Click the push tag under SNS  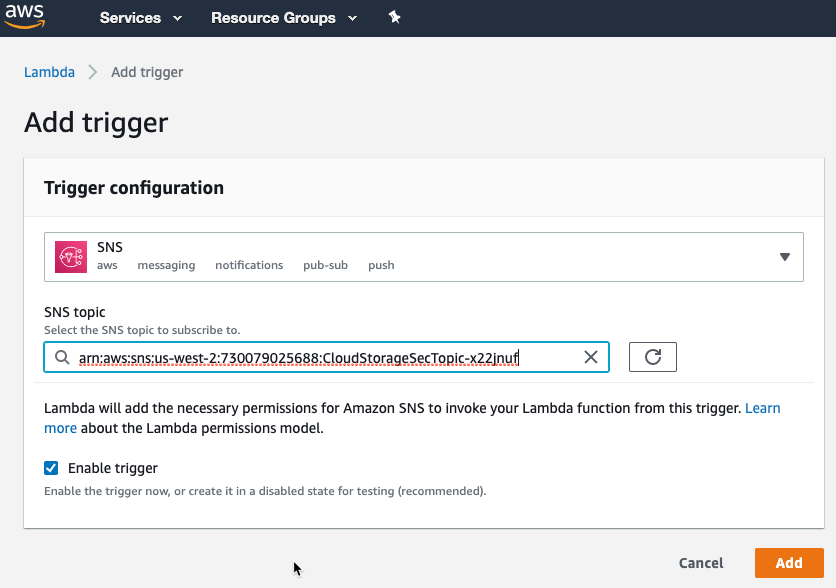click(x=381, y=265)
